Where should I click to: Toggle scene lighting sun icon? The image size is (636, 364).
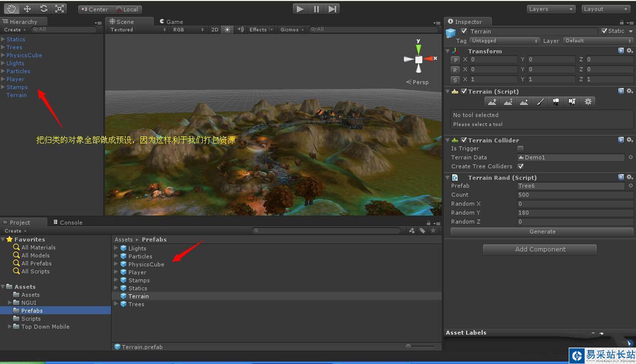pyautogui.click(x=228, y=29)
